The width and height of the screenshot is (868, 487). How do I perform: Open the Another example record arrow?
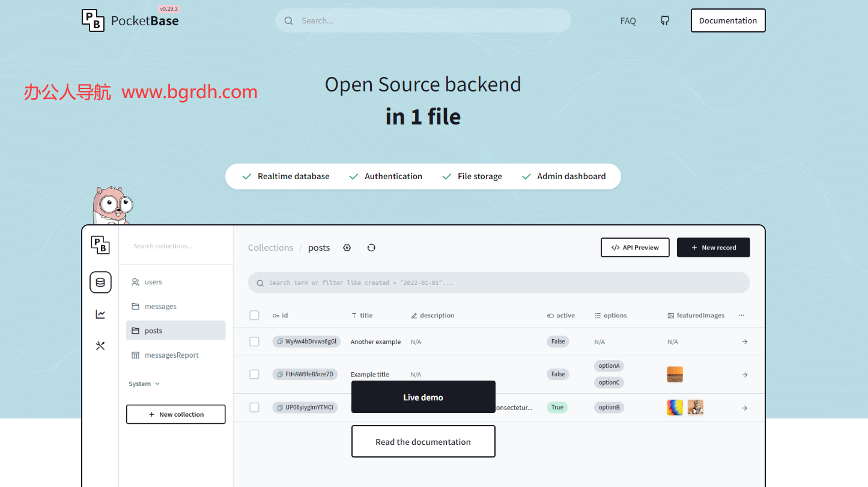pos(744,342)
